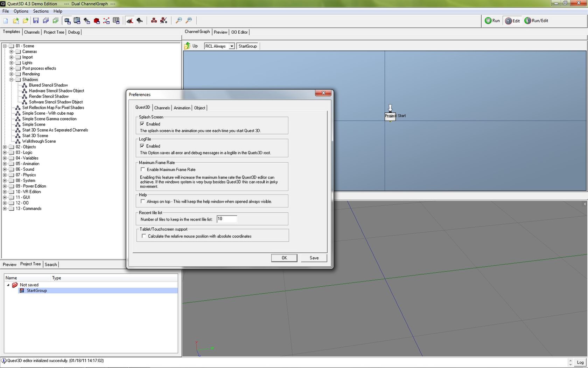Viewport: 588px width, 368px height.
Task: Open the Search tab in the lower-left panel
Action: point(51,265)
